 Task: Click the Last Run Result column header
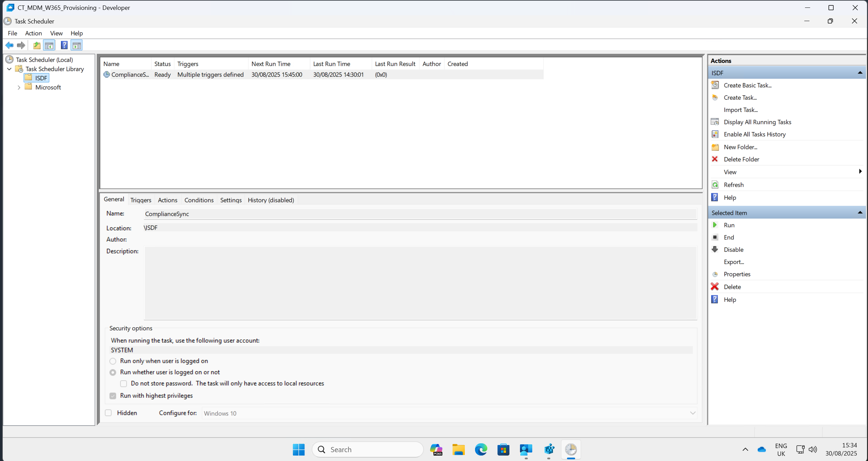point(395,64)
